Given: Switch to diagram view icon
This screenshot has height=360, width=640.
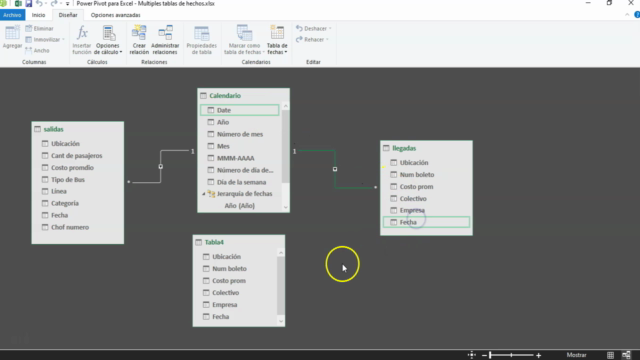Looking at the screenshot, I should (x=626, y=355).
